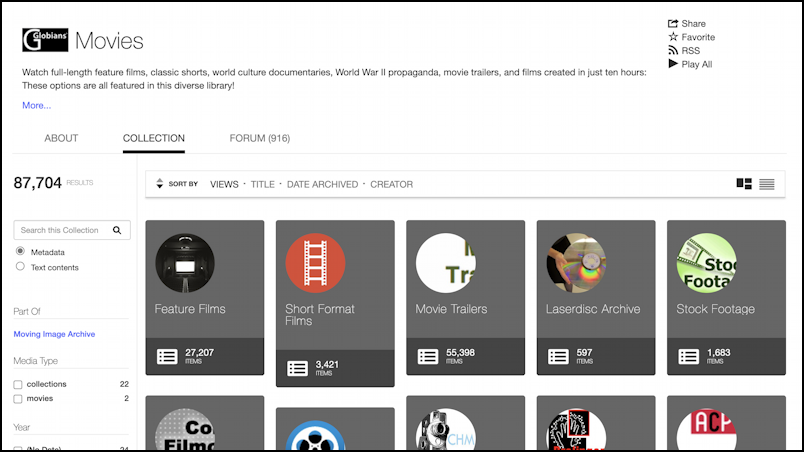Select the Metadata radio button
Viewport: 804px width, 452px height.
(20, 252)
